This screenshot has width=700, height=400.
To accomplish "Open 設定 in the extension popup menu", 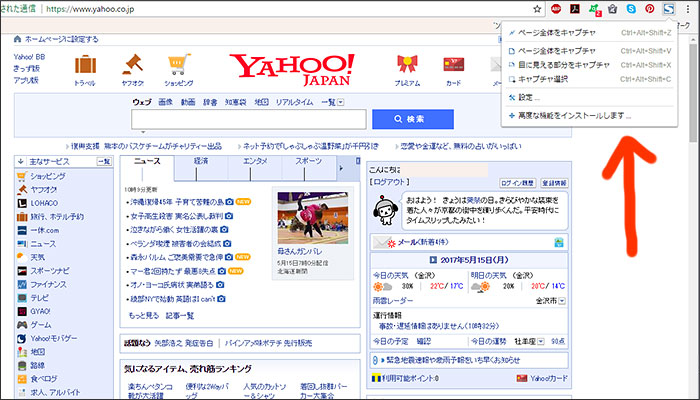I will pos(529,97).
